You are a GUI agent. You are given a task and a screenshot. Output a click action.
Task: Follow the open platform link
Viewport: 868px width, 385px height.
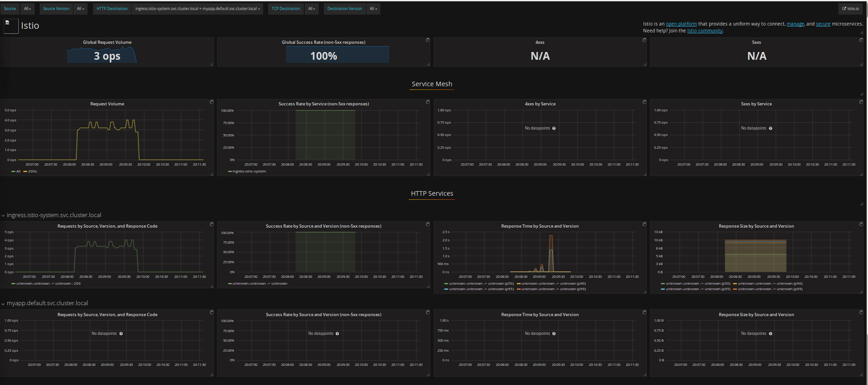(681, 24)
